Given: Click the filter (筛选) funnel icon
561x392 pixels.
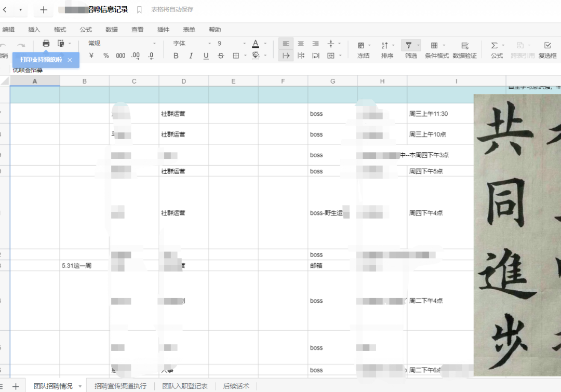Looking at the screenshot, I should tap(409, 45).
